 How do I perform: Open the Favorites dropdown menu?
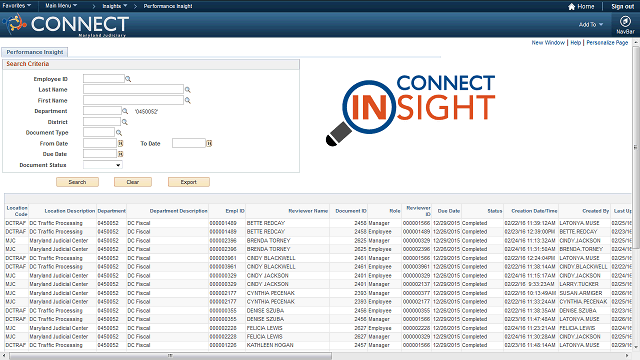(x=16, y=6)
